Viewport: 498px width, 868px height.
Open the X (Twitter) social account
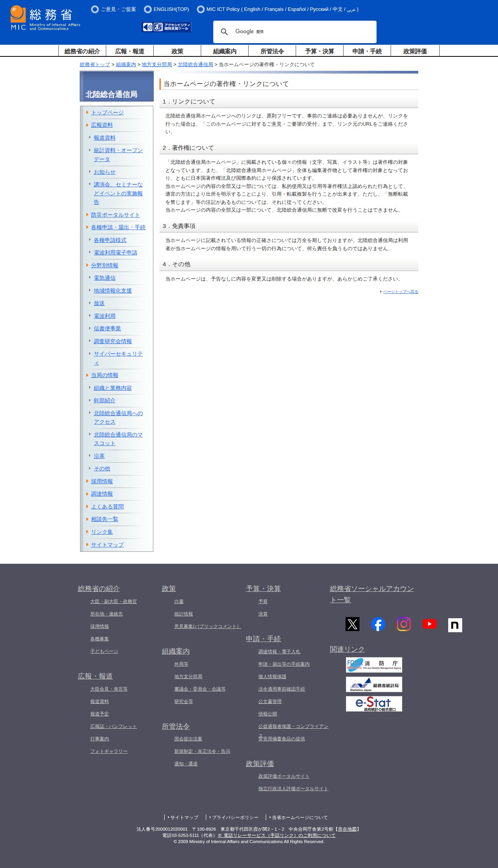click(352, 624)
